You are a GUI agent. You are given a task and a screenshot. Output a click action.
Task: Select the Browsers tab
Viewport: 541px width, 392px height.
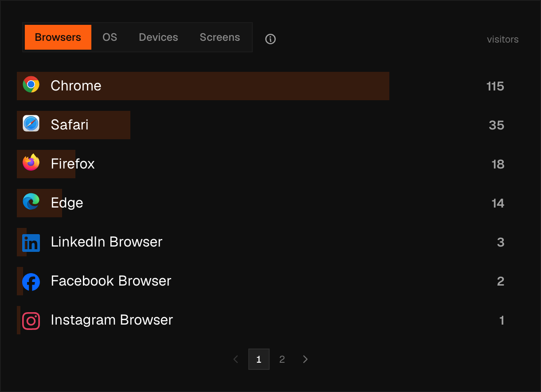coord(58,37)
